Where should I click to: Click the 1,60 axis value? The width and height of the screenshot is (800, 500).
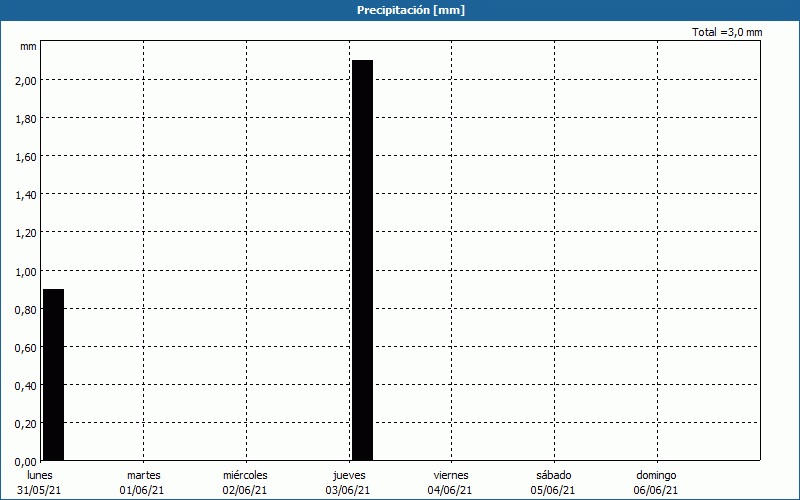26,157
